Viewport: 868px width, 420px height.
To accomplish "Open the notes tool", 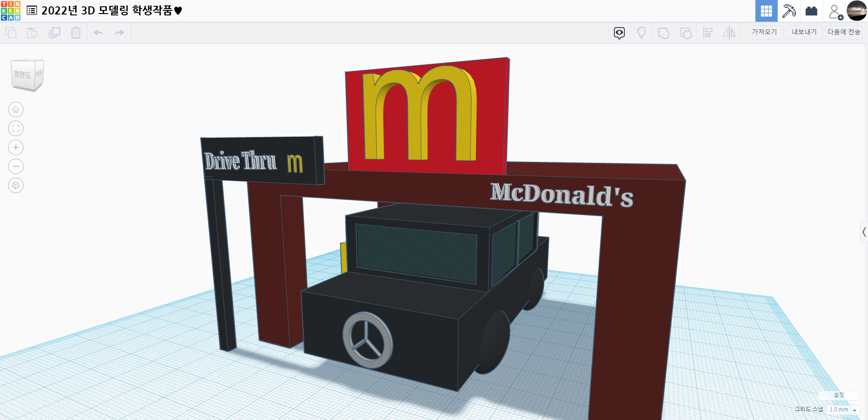I will (619, 33).
